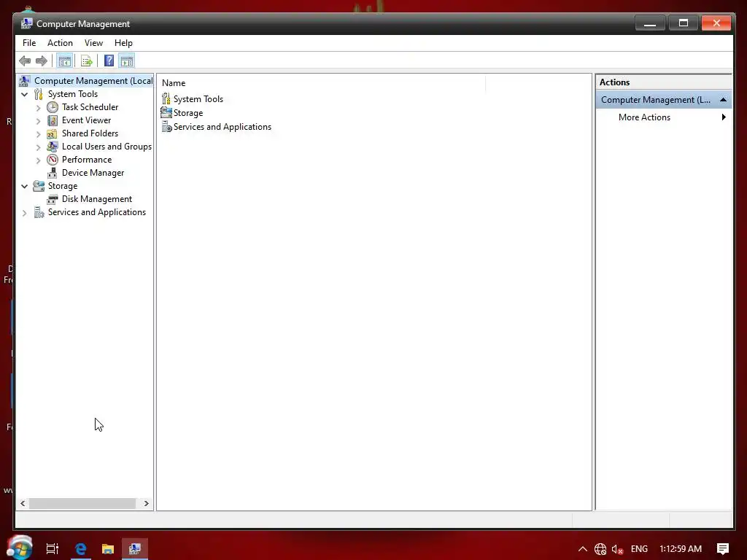The height and width of the screenshot is (560, 747).
Task: Open the View menu
Action: (93, 43)
